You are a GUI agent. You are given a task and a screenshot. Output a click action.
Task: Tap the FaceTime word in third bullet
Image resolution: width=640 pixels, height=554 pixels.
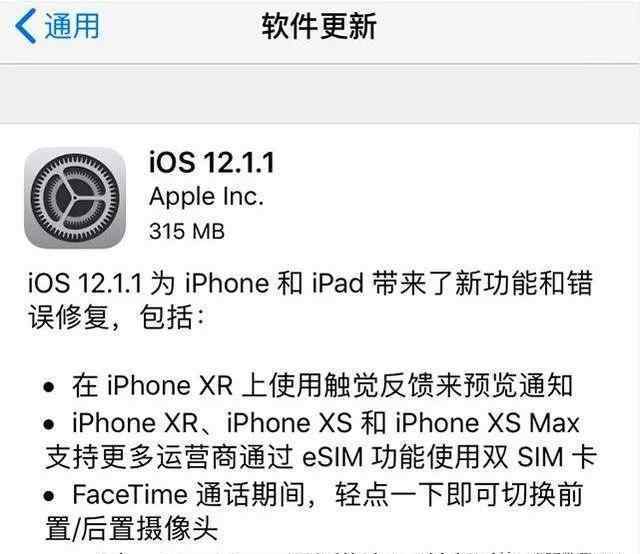point(130,494)
